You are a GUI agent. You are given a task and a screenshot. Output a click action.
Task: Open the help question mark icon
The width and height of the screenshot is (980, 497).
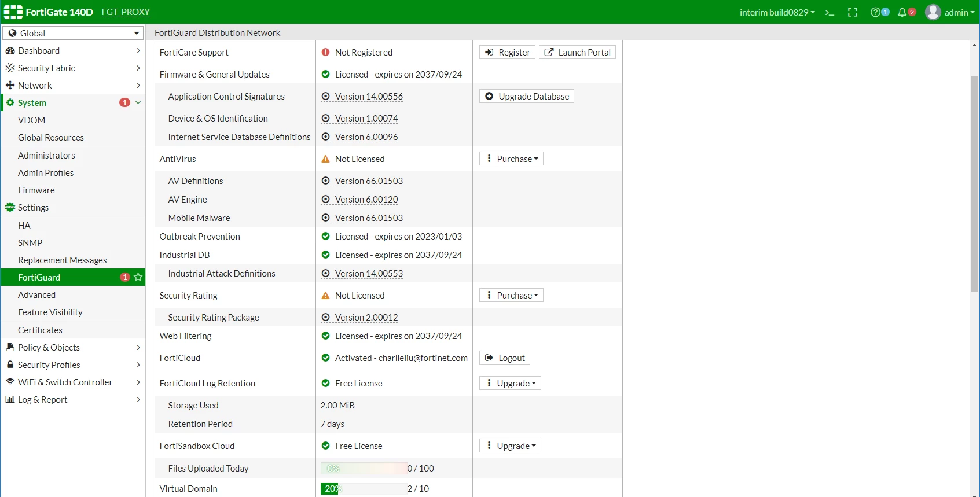tap(875, 12)
